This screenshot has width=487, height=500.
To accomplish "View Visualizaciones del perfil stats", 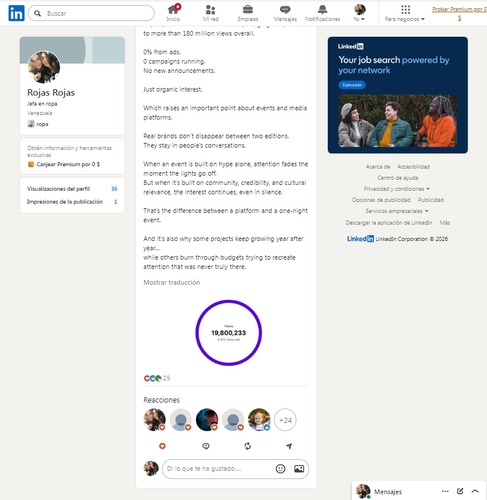I will coord(72,189).
